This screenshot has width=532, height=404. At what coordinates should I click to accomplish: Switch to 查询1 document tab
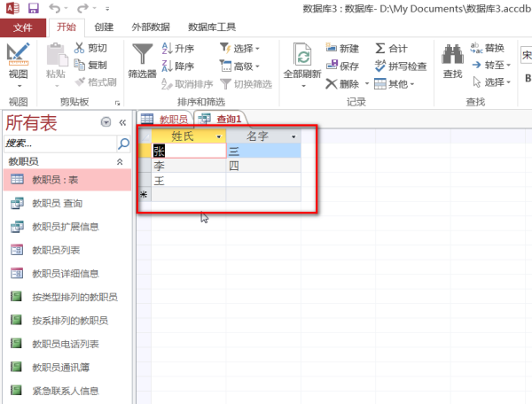tap(221, 119)
